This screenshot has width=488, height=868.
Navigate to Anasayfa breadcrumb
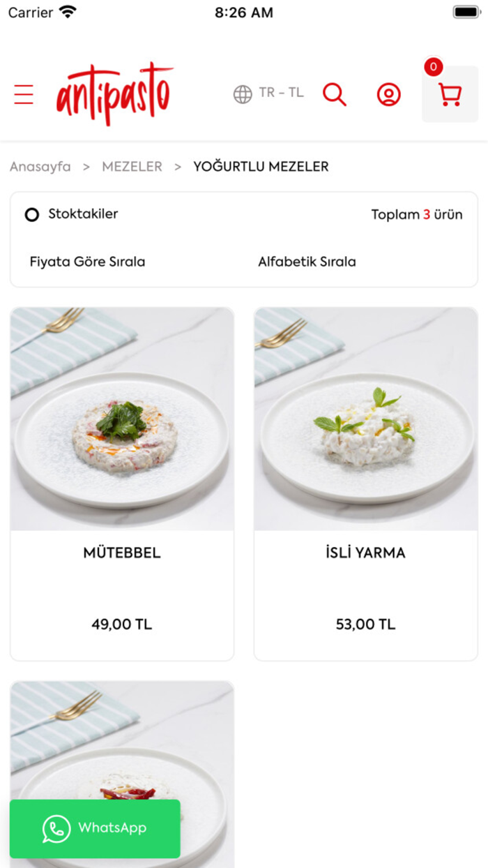[x=39, y=166]
